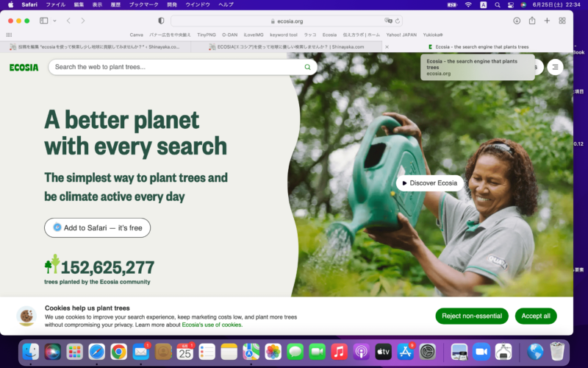Open the Ecosia bookmark in favorites bar

pos(329,35)
